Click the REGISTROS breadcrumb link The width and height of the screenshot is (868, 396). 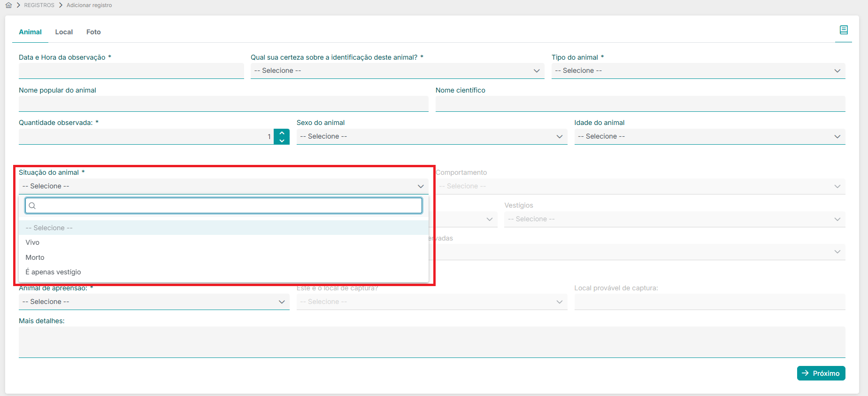coord(39,5)
